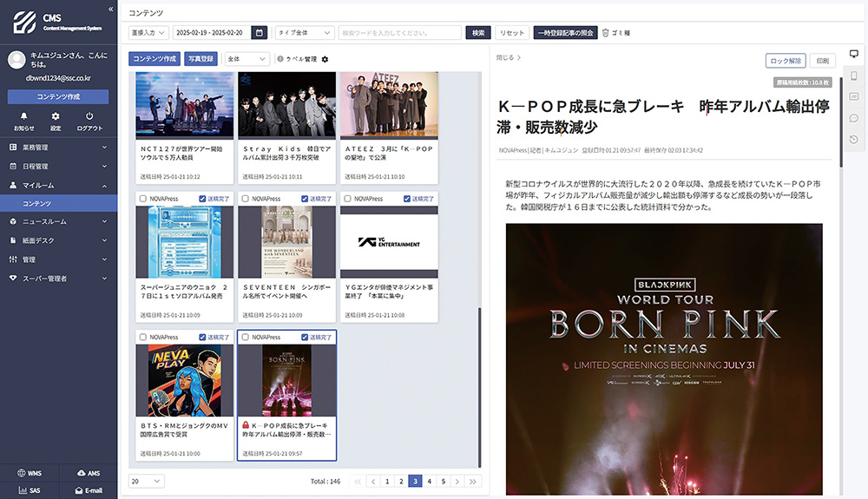Go to page 1
Viewport: 868px width, 499px height.
click(x=387, y=482)
